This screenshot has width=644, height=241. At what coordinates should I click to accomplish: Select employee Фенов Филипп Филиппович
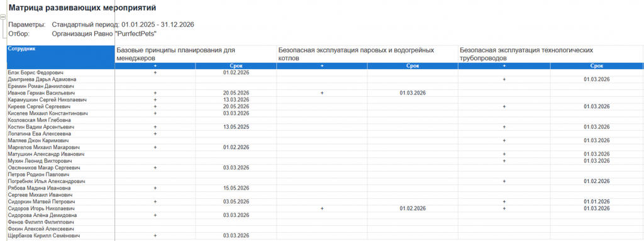[x=40, y=222]
